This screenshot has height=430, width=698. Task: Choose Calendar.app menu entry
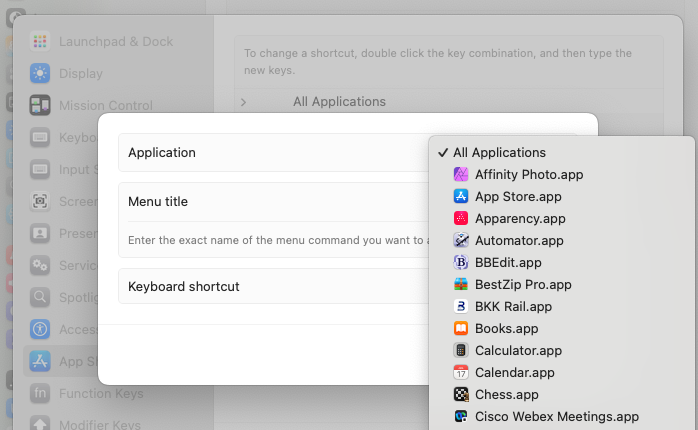pyautogui.click(x=561, y=373)
